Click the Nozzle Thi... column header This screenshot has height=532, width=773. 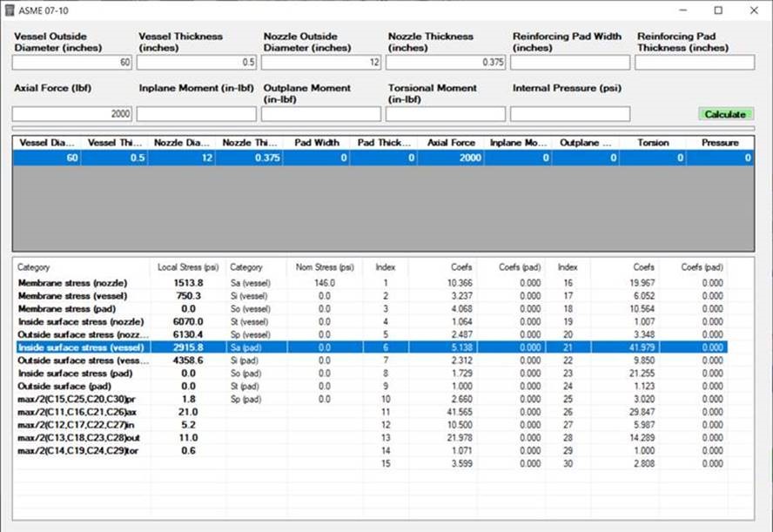[x=250, y=143]
